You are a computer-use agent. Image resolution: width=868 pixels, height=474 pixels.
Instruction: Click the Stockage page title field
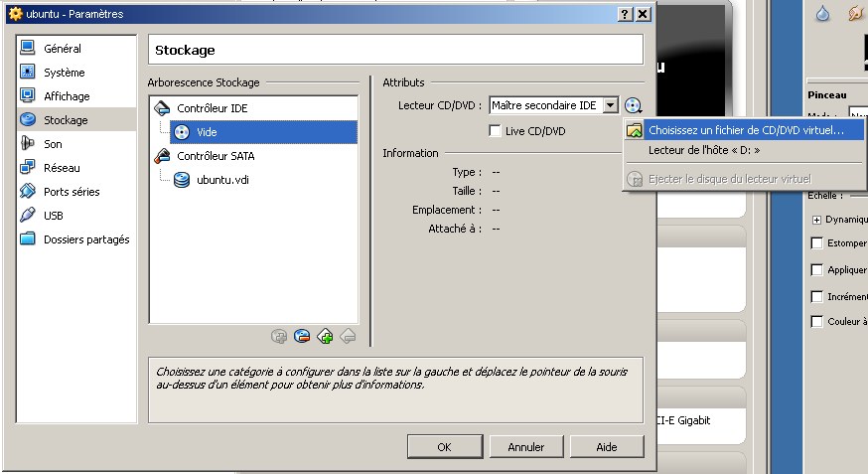[396, 50]
